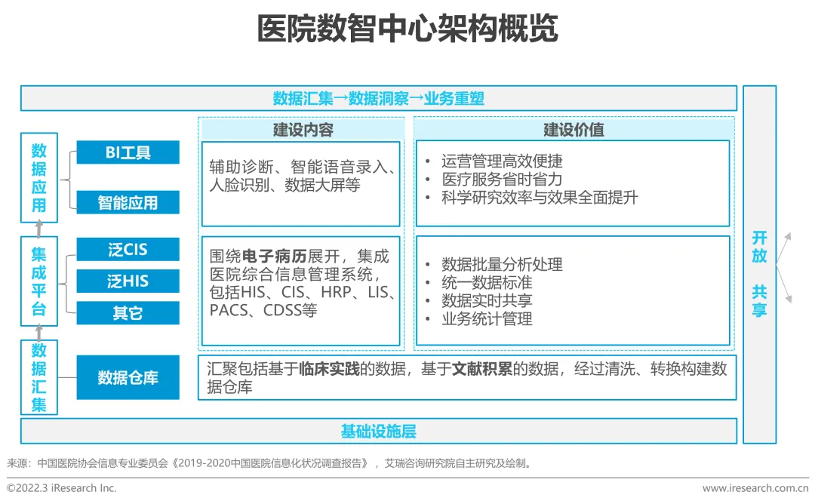The height and width of the screenshot is (504, 815).
Task: Click the 数据仓库 blue block
Action: point(128,377)
